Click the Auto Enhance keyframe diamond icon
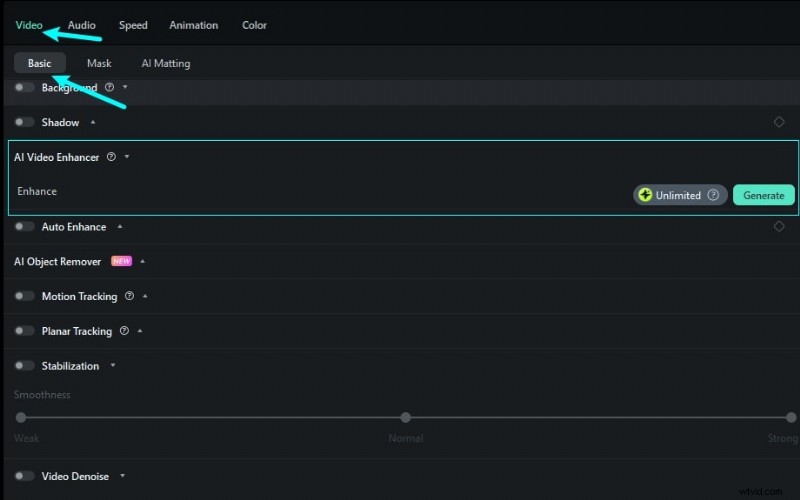The width and height of the screenshot is (800, 500). point(779,227)
